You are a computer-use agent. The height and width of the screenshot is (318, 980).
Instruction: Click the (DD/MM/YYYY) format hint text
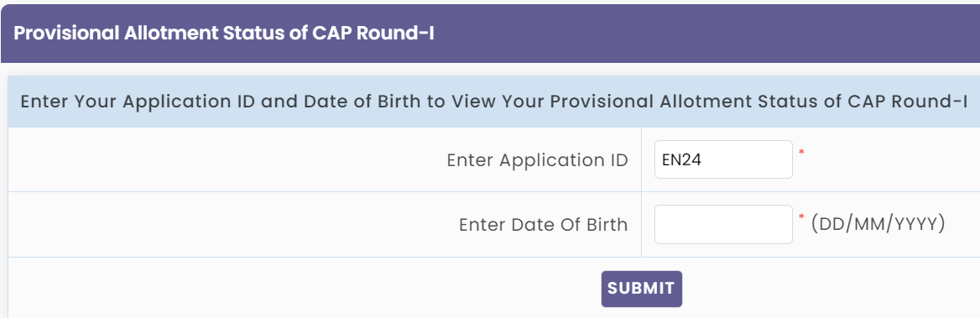[x=878, y=223]
